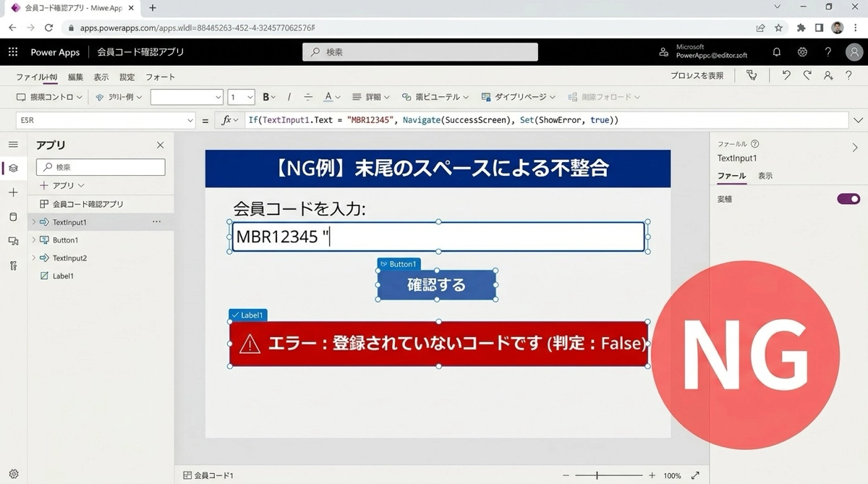The image size is (868, 484).
Task: Click the 確認する button on canvas
Action: [436, 284]
